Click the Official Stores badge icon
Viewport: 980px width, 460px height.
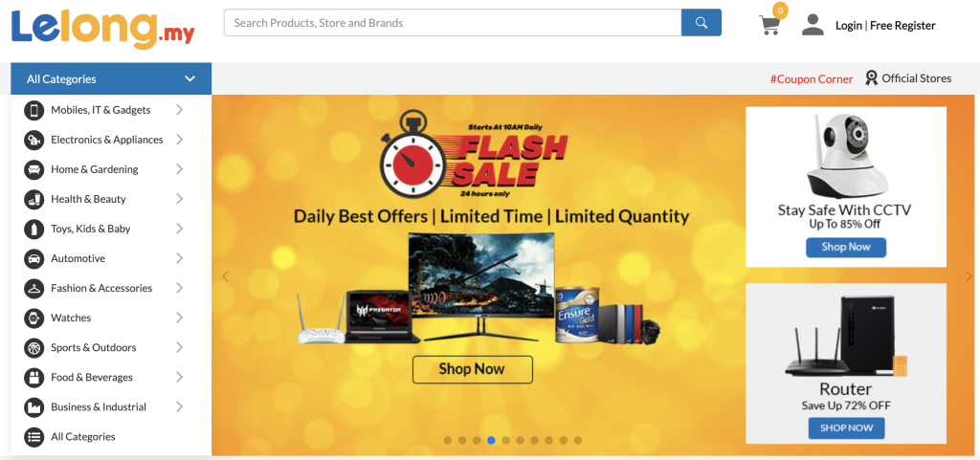[871, 78]
